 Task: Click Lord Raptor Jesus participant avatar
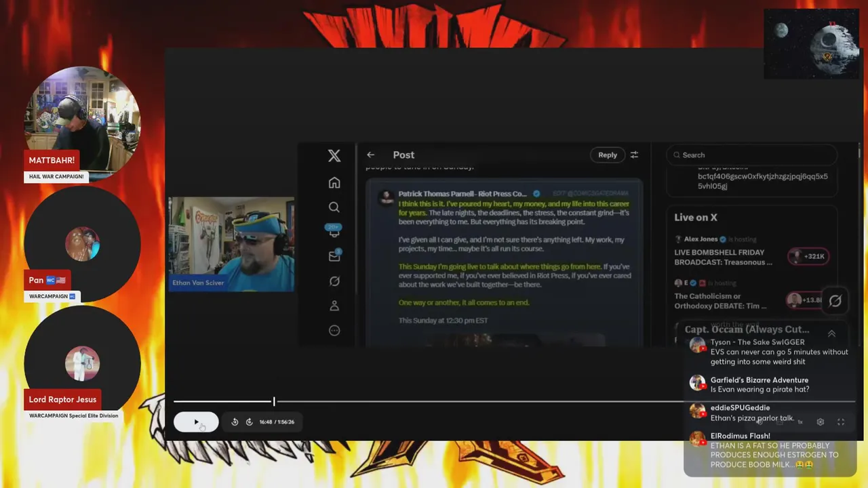tap(83, 363)
